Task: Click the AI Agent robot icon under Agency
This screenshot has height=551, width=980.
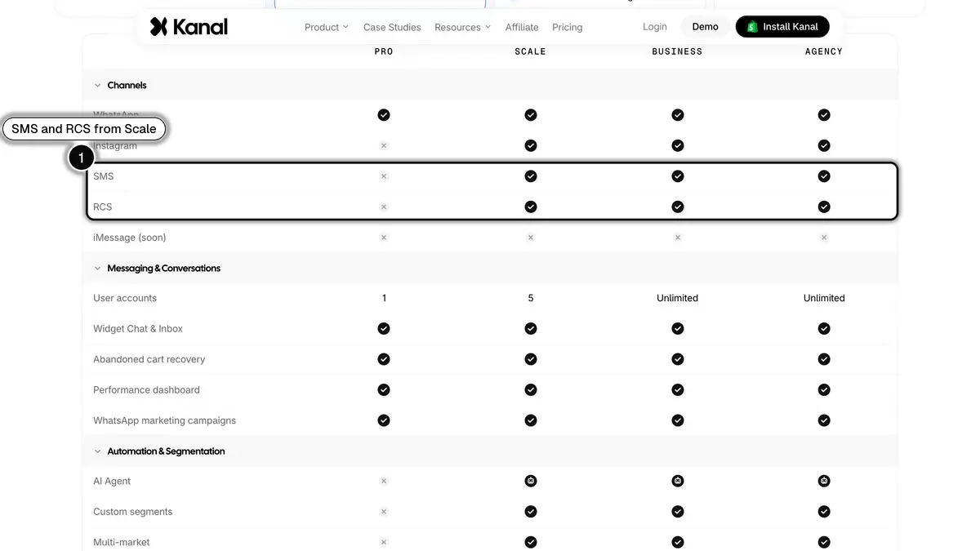Action: pos(824,482)
